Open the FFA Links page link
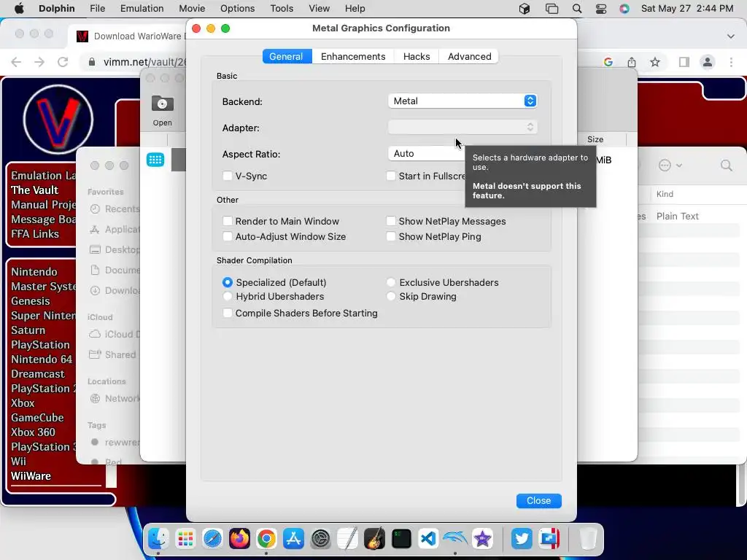 [35, 234]
